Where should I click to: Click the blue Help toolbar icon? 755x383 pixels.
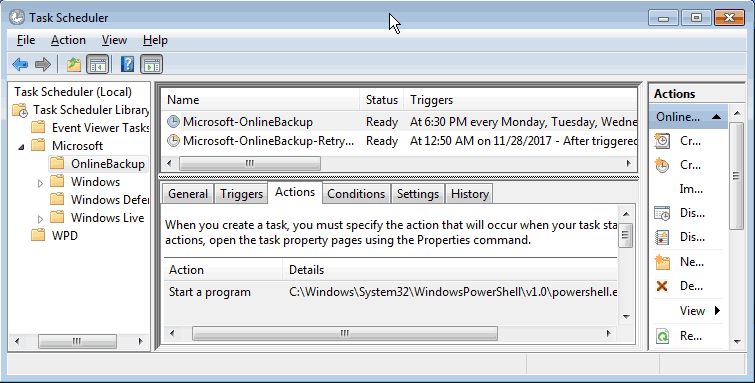[127, 64]
